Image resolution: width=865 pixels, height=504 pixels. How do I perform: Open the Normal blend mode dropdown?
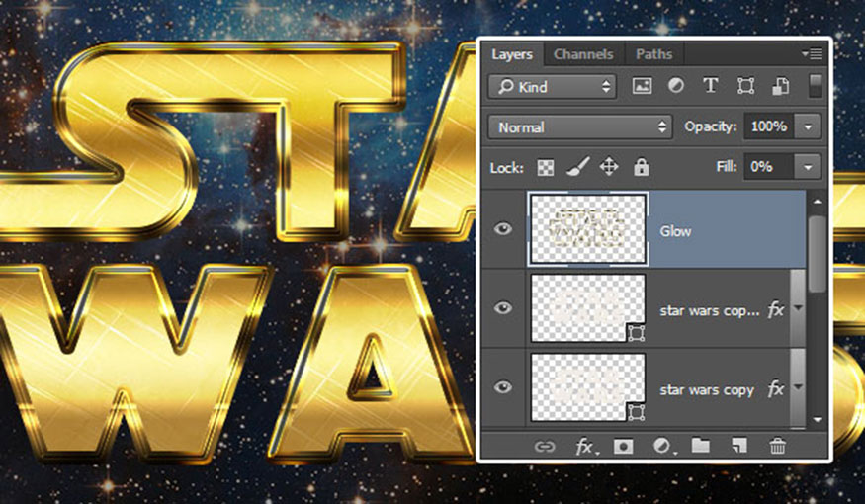(x=580, y=126)
